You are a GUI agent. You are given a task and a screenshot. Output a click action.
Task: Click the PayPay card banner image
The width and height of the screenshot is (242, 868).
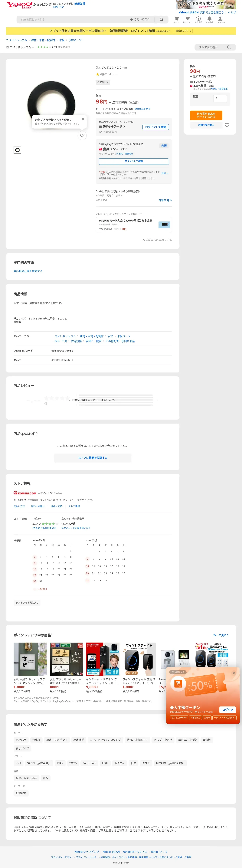pyautogui.click(x=165, y=224)
